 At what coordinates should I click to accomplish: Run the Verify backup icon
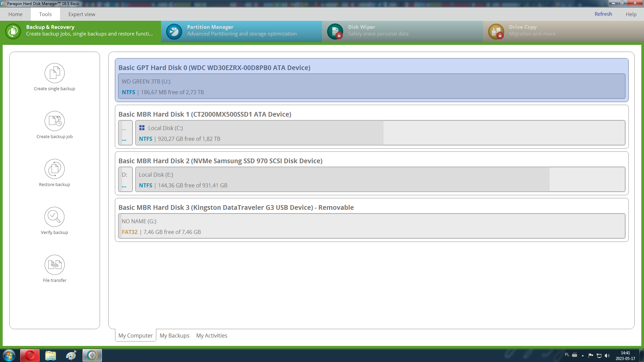pyautogui.click(x=55, y=217)
